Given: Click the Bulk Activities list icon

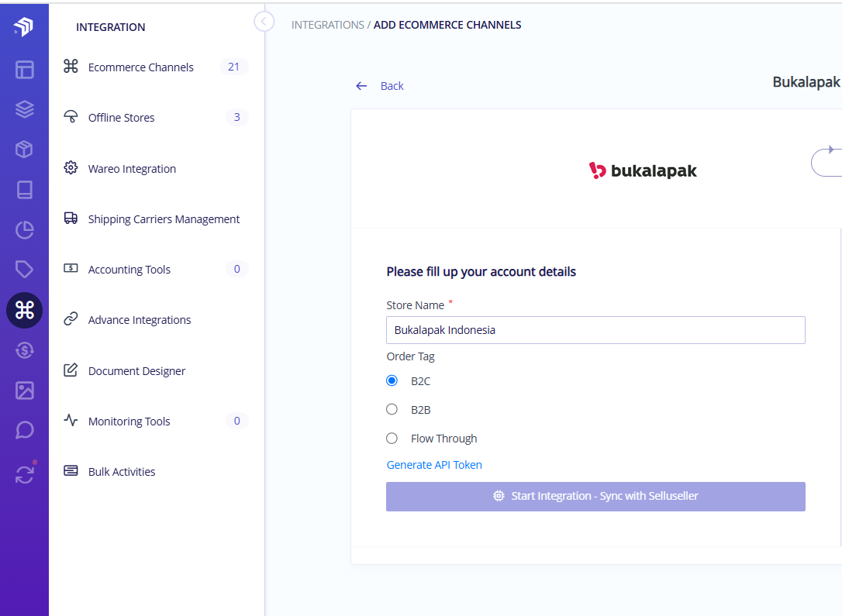Looking at the screenshot, I should pos(71,470).
